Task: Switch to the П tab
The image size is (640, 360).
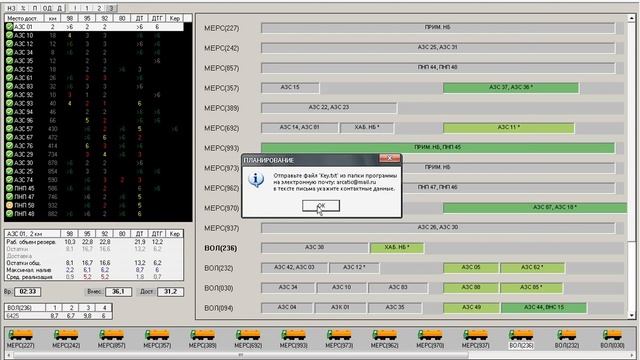Action: coord(35,8)
